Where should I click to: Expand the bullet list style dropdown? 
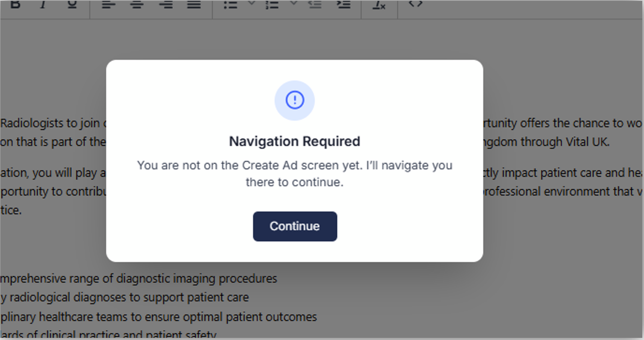251,3
